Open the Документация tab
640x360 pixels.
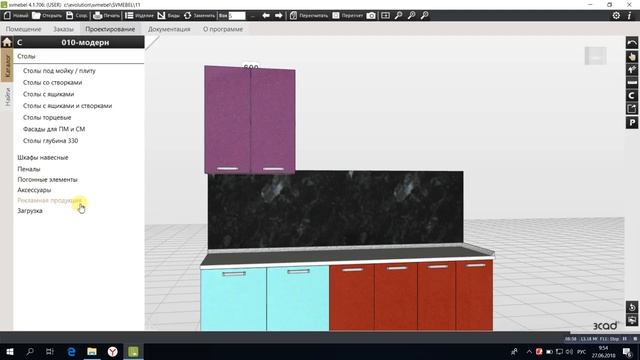coord(169,29)
